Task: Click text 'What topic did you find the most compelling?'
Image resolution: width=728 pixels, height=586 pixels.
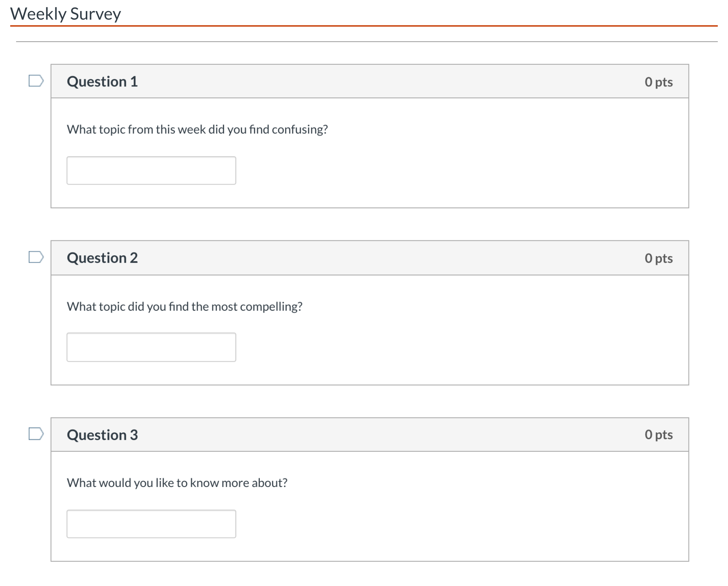Action: coord(185,306)
